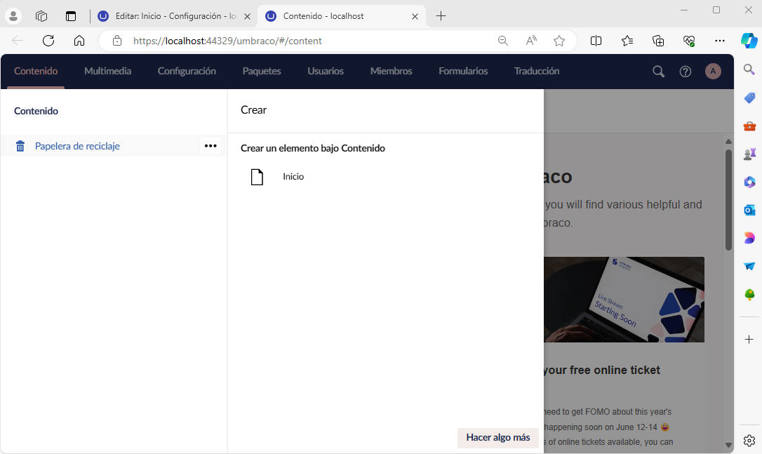Go to browser home page
The image size is (762, 454).
79,41
